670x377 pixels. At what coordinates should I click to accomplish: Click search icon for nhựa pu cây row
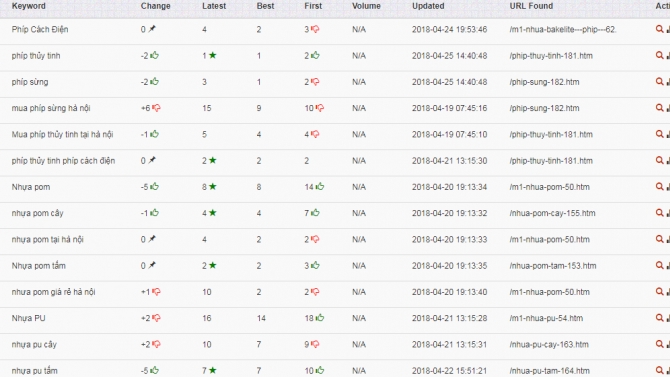659,345
